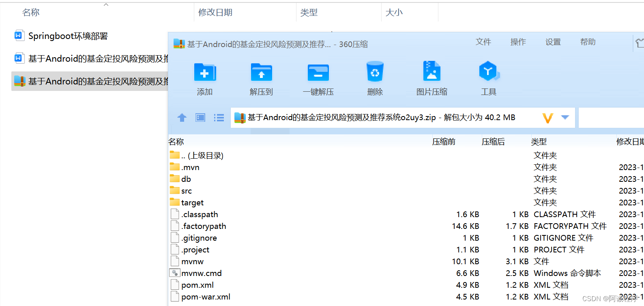This screenshot has width=644, height=306.
Task: Click the mvnw file icon
Action: pos(175,261)
